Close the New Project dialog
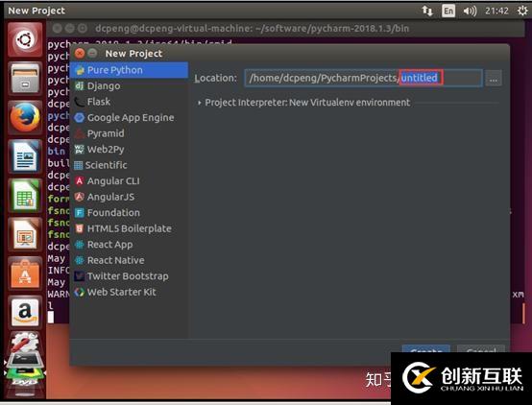 [80, 53]
